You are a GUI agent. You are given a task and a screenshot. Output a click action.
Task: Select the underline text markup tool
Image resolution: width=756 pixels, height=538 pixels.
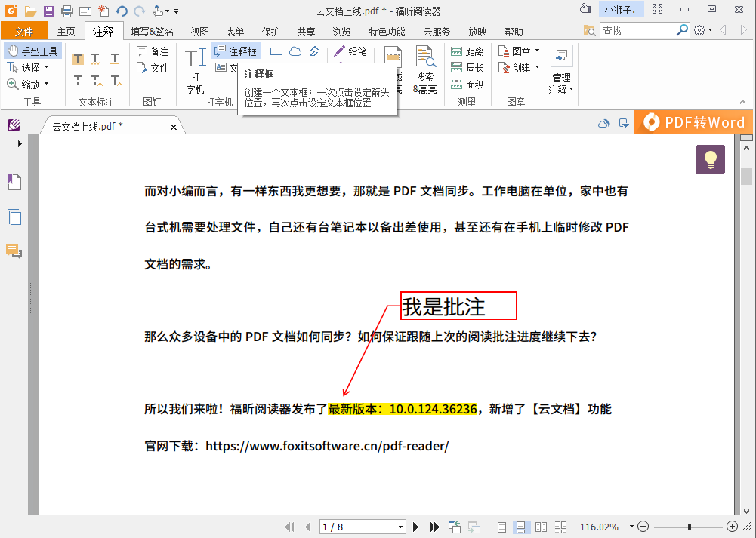click(x=115, y=60)
